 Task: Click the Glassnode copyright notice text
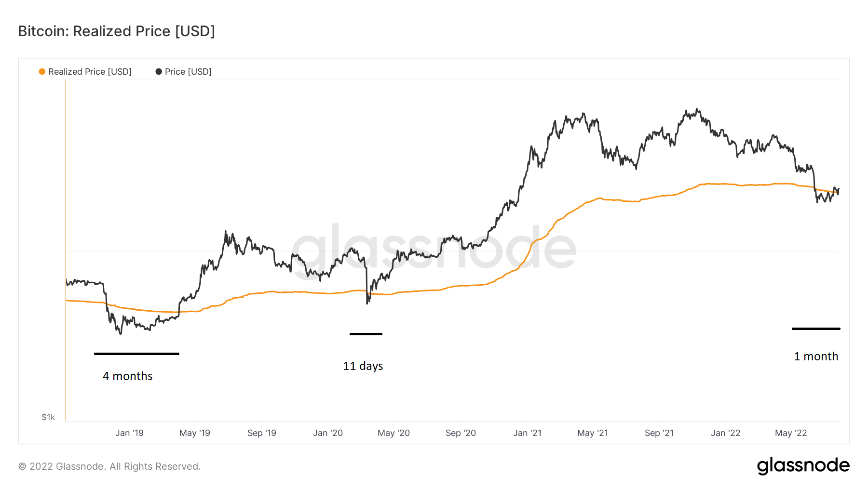(x=109, y=466)
